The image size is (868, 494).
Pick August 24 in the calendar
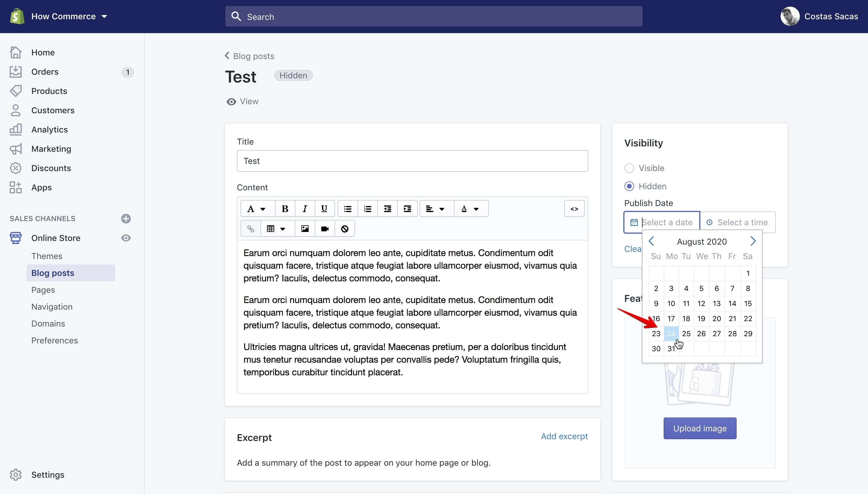coord(671,333)
